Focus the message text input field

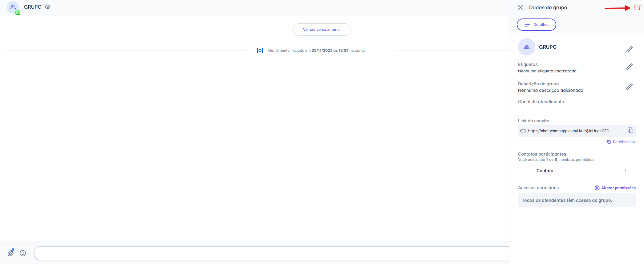pyautogui.click(x=271, y=253)
